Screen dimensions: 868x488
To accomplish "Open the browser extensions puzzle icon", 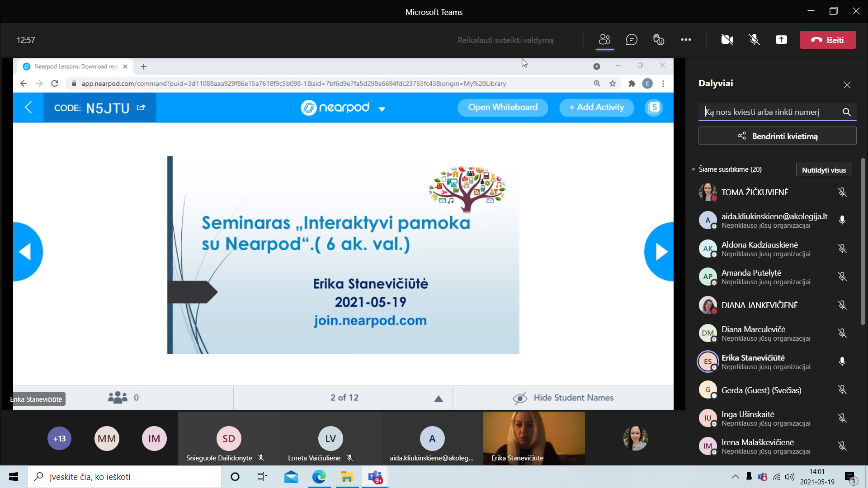I will tap(632, 84).
